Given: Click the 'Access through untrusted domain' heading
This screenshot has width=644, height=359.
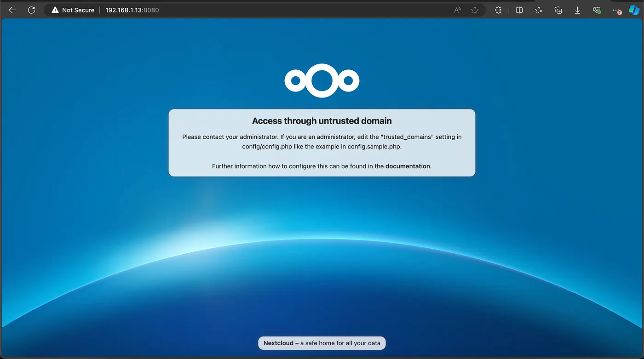Looking at the screenshot, I should pyautogui.click(x=322, y=121).
